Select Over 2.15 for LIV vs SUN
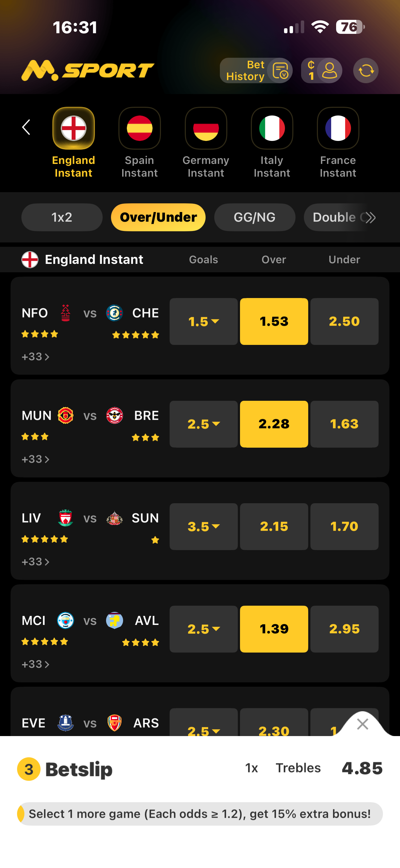The height and width of the screenshot is (868, 400). click(274, 526)
